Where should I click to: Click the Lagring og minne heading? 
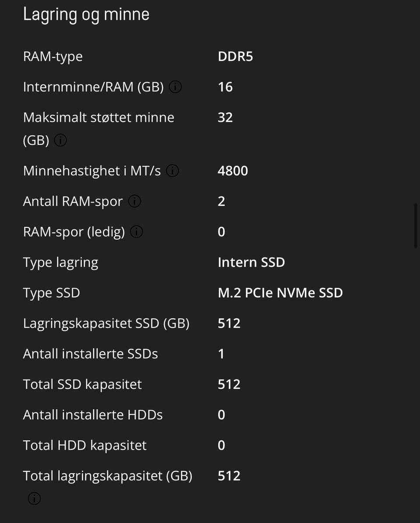tap(86, 14)
